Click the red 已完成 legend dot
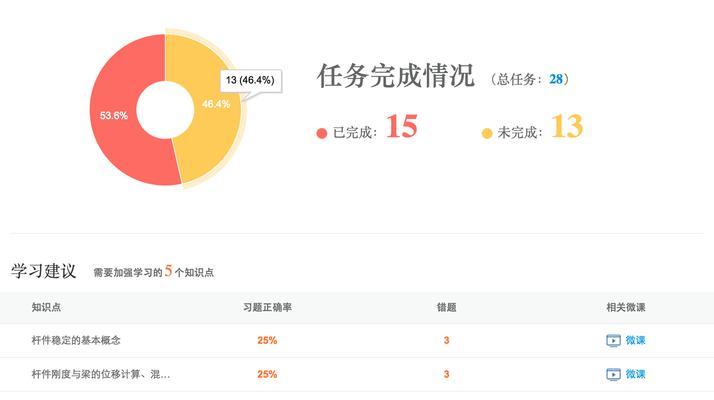Screen dimensions: 714x400 pos(322,133)
